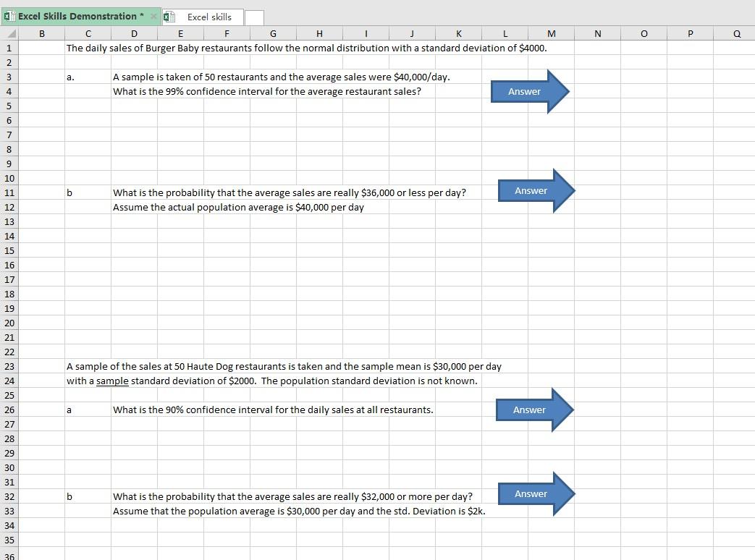Screen dimensions: 755x560
Task: Switch to Excel Skills Demonstration workbook tab
Action: point(81,17)
